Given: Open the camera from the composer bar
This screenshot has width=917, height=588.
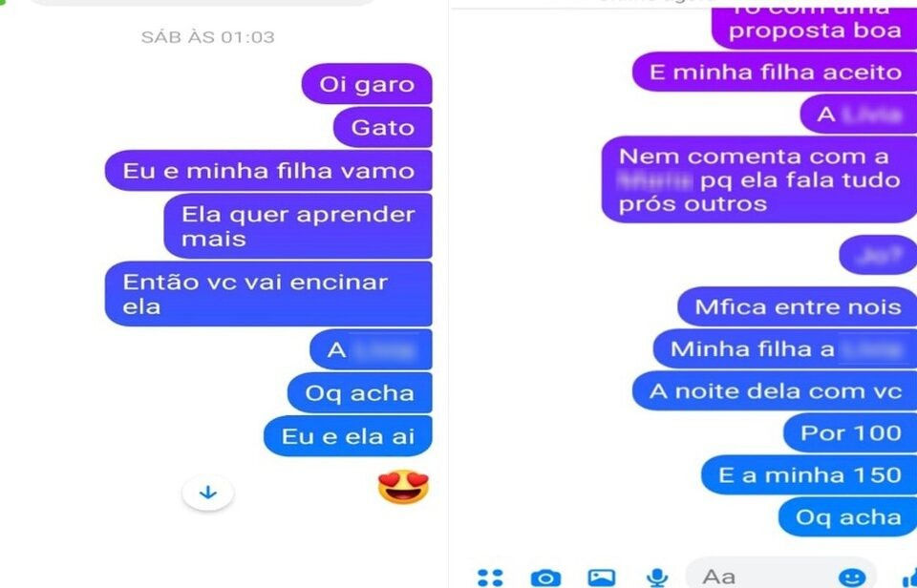Looking at the screenshot, I should [x=545, y=577].
